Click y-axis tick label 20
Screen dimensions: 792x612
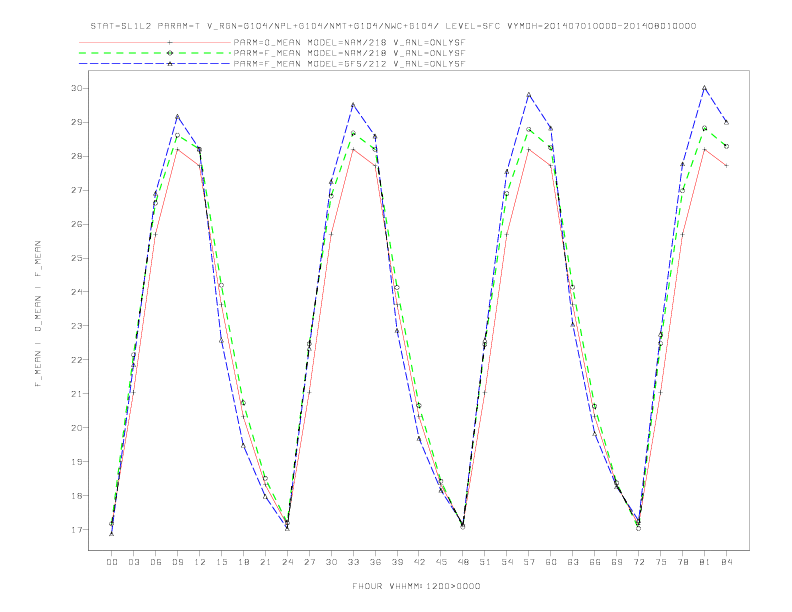coord(77,428)
